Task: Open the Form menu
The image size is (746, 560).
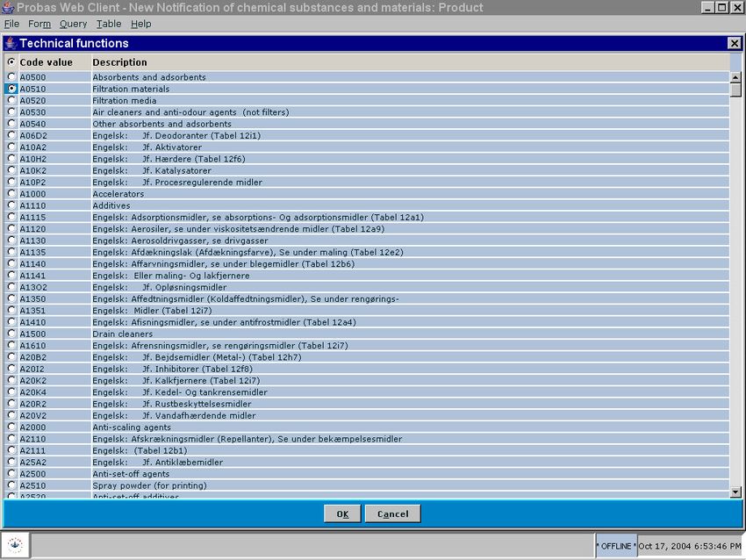Action: [x=39, y=24]
